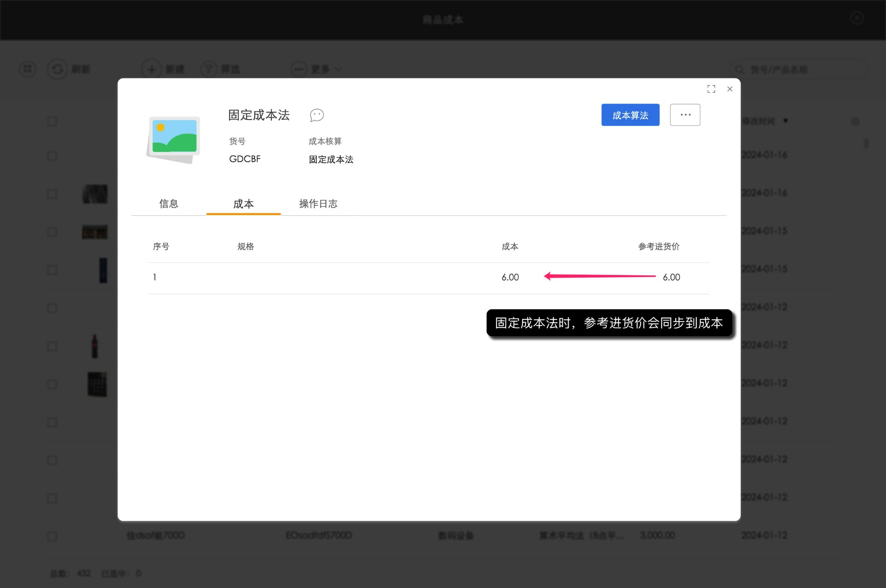Tick the checkbox of the bottom 3,000.00 row
The image size is (886, 588).
(x=52, y=536)
